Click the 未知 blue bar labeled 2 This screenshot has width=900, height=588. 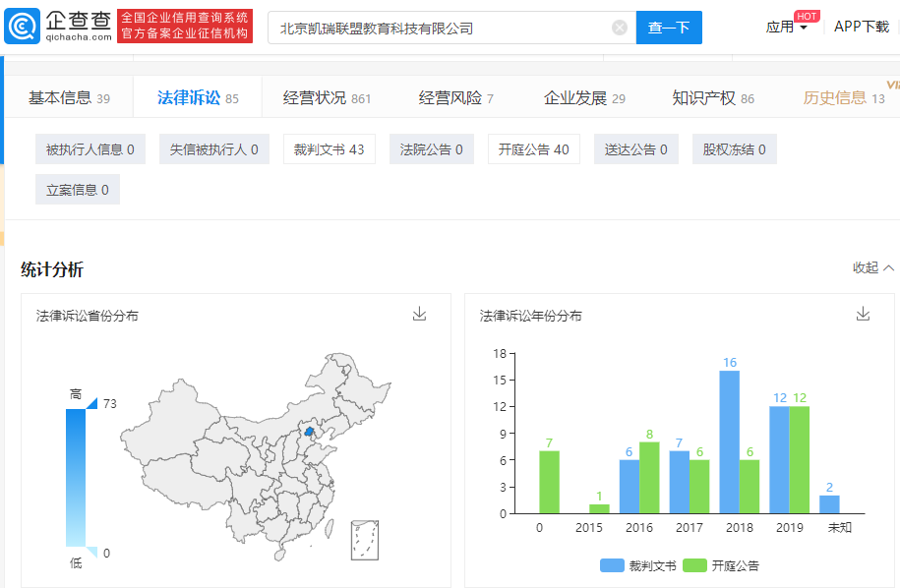(x=829, y=504)
